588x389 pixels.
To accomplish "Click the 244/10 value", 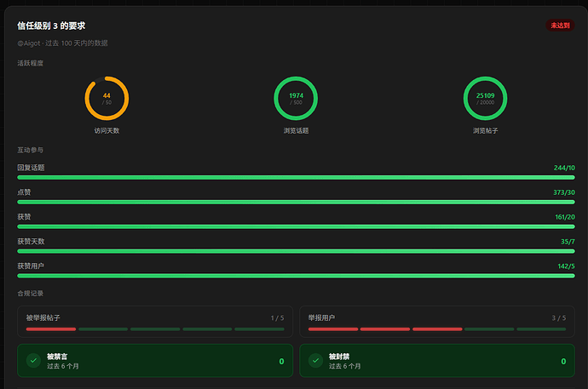I will click(564, 168).
